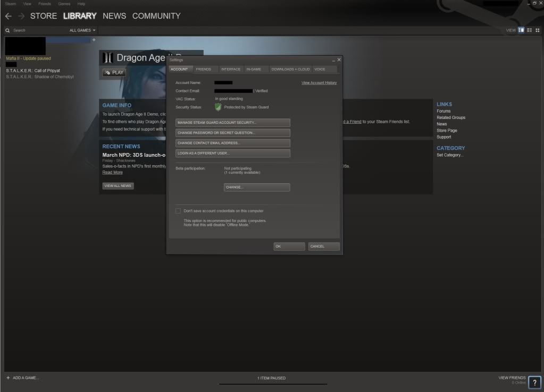The width and height of the screenshot is (544, 392).
Task: Click the Dragon Age II logo icon
Action: (108, 57)
